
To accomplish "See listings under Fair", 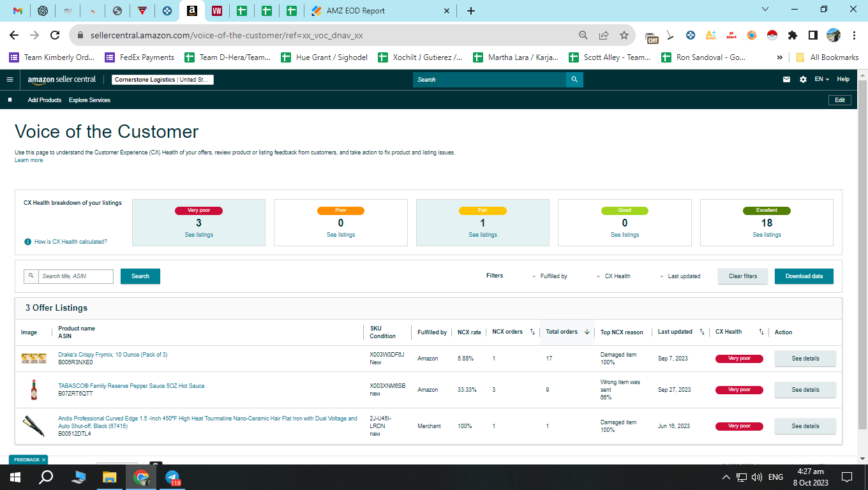I will pos(483,235).
